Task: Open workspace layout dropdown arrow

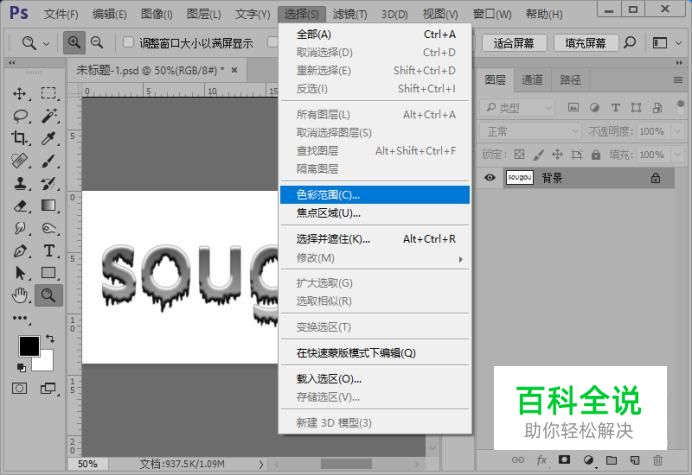Action: [678, 43]
